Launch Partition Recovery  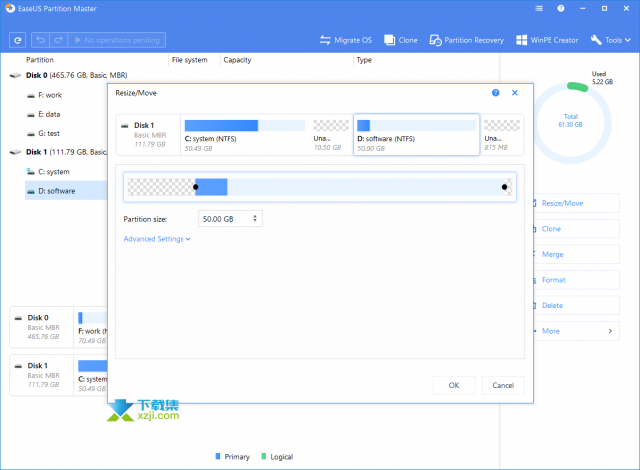point(467,40)
